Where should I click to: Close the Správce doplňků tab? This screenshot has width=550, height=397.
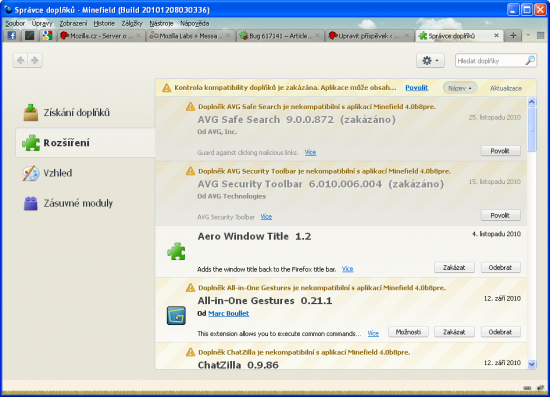[496, 35]
